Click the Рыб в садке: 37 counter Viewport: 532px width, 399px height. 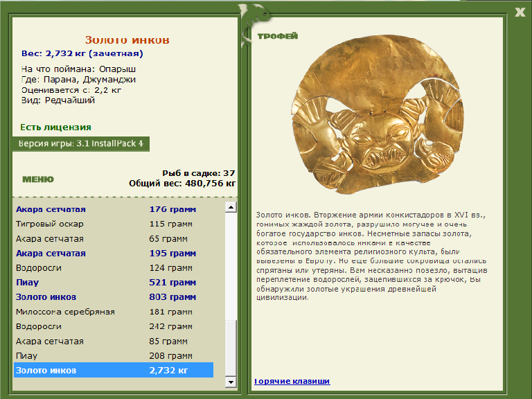click(x=199, y=173)
